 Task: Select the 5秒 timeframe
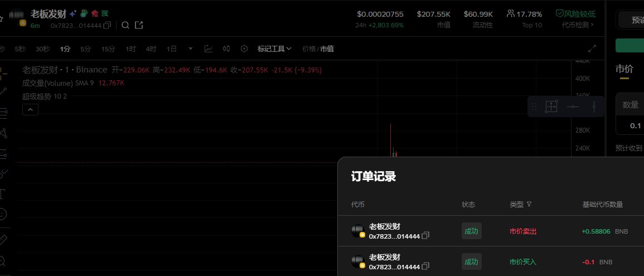point(20,49)
